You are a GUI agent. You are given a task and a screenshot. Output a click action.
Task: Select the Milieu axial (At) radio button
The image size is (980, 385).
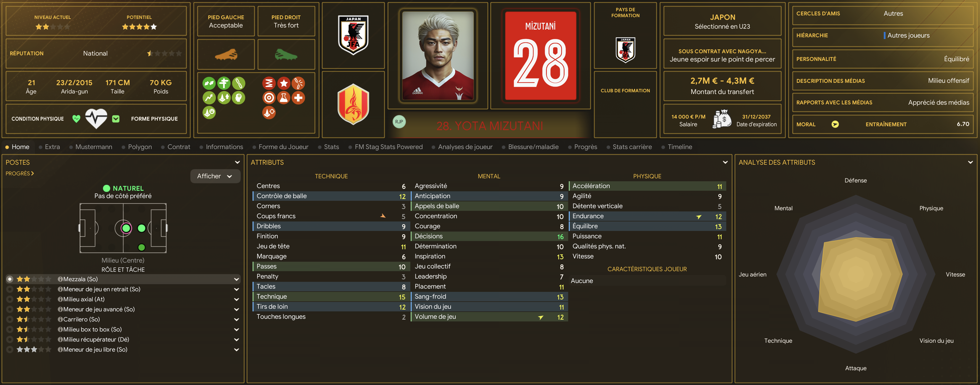click(10, 299)
